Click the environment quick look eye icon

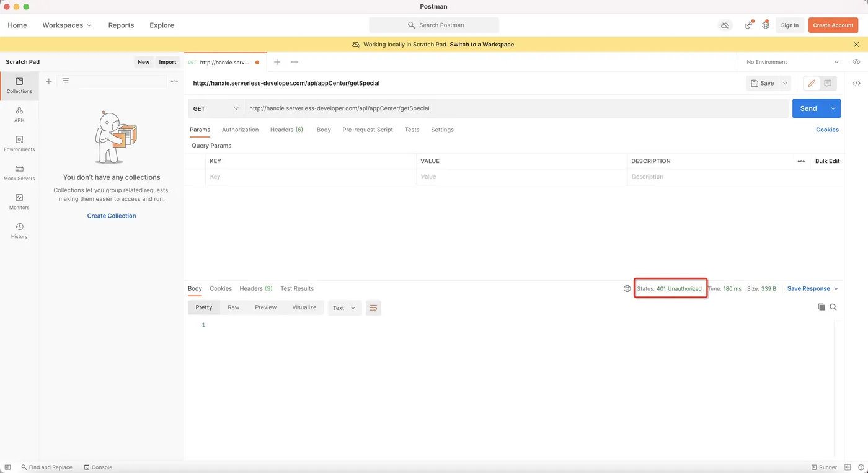(x=856, y=62)
